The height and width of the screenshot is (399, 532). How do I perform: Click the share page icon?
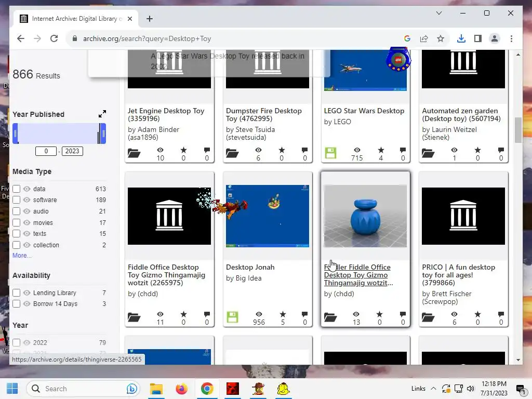[424, 38]
